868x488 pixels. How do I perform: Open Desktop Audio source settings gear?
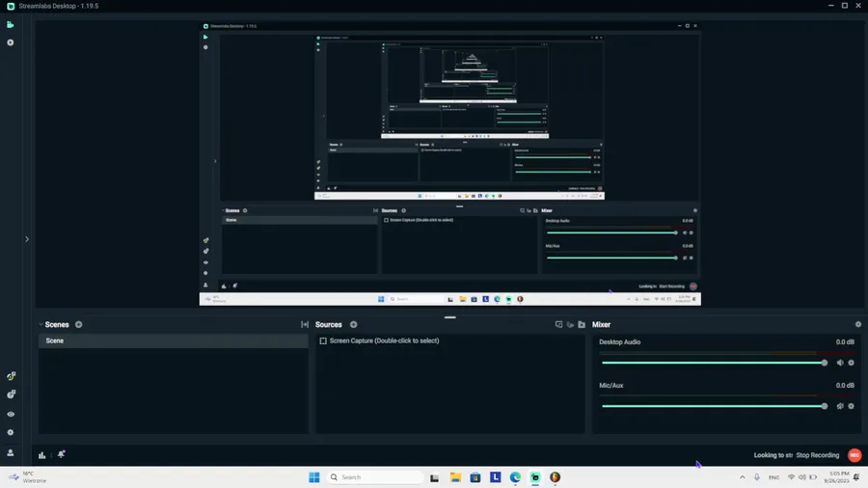852,363
